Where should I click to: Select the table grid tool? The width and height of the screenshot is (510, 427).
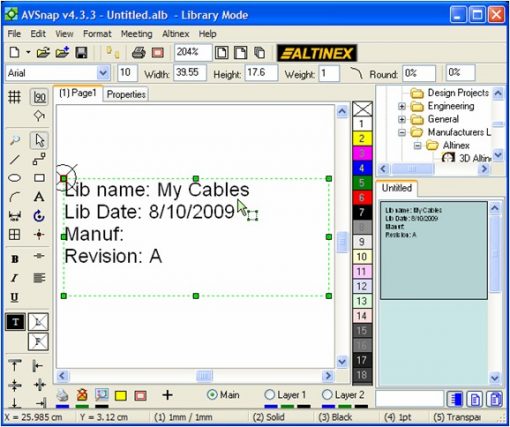point(14,235)
